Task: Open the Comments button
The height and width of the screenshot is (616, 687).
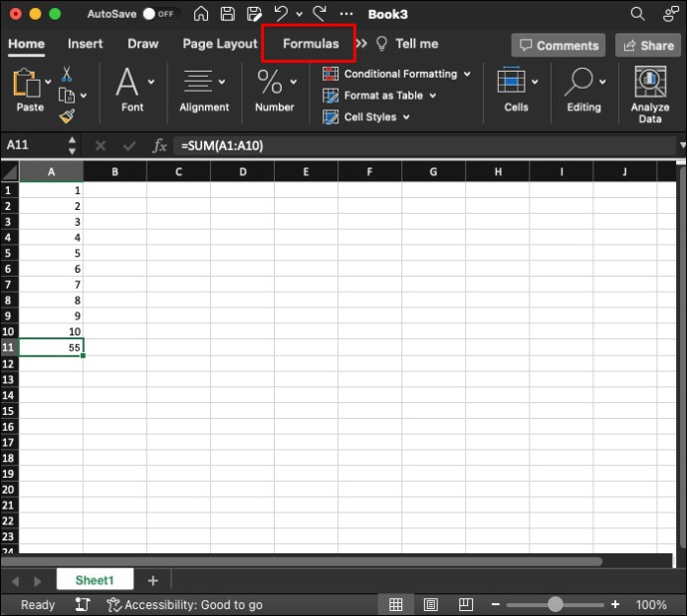Action: [x=559, y=45]
